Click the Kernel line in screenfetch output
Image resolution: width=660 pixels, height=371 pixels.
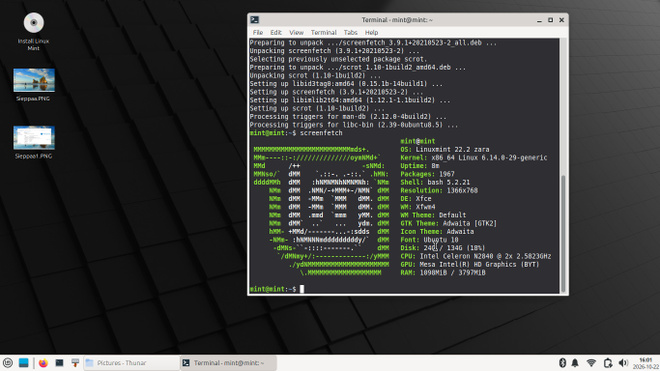point(474,157)
